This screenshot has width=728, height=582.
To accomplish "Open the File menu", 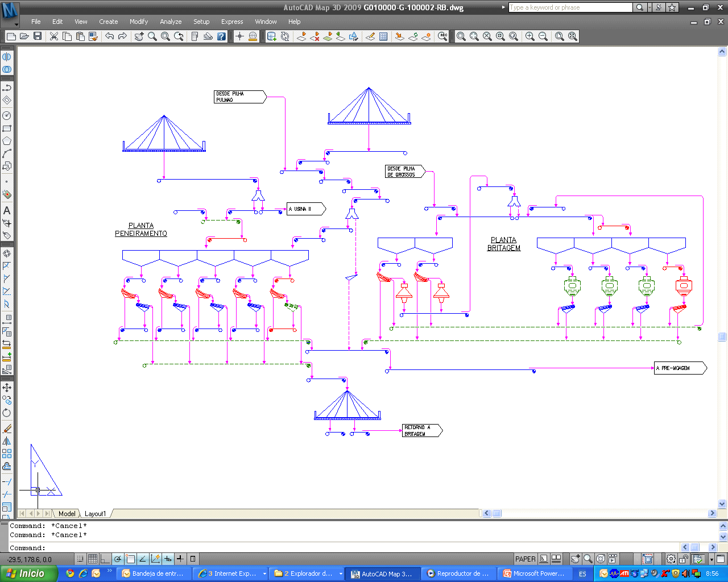I will click(36, 22).
